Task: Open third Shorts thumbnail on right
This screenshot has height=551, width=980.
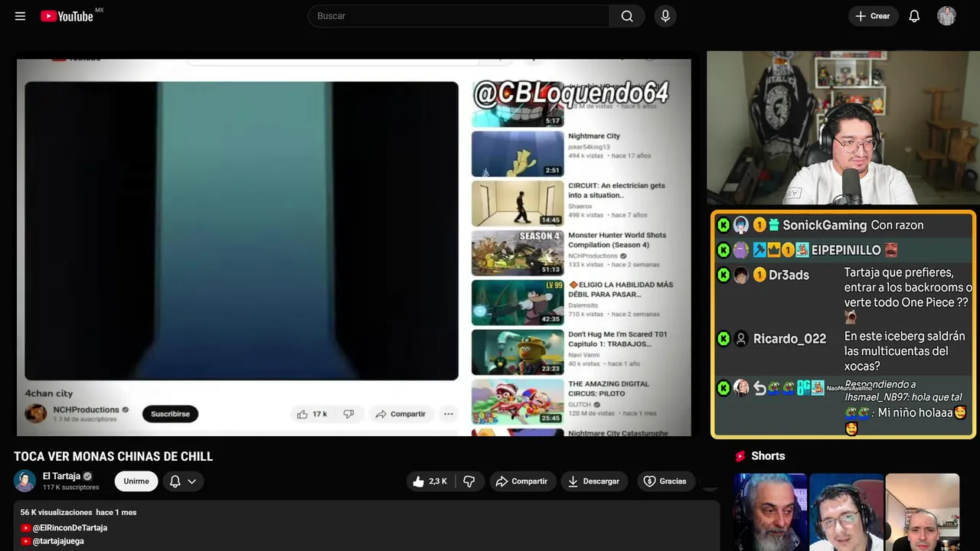Action: click(923, 512)
